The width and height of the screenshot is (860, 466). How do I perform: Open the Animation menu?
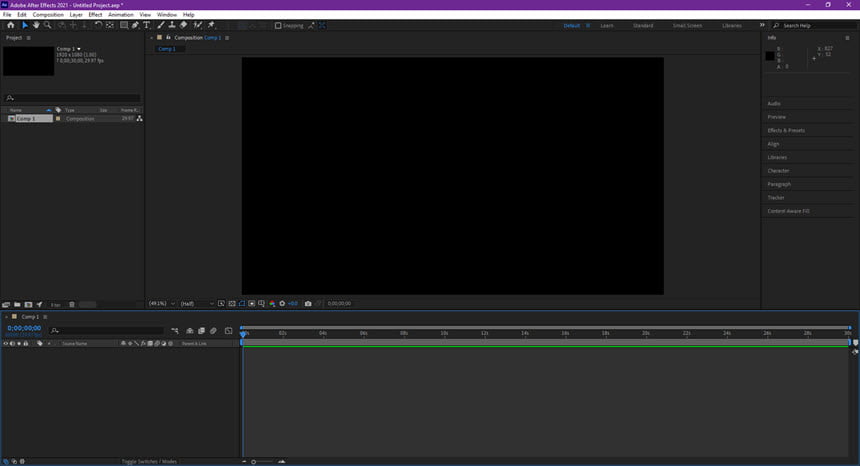(121, 15)
